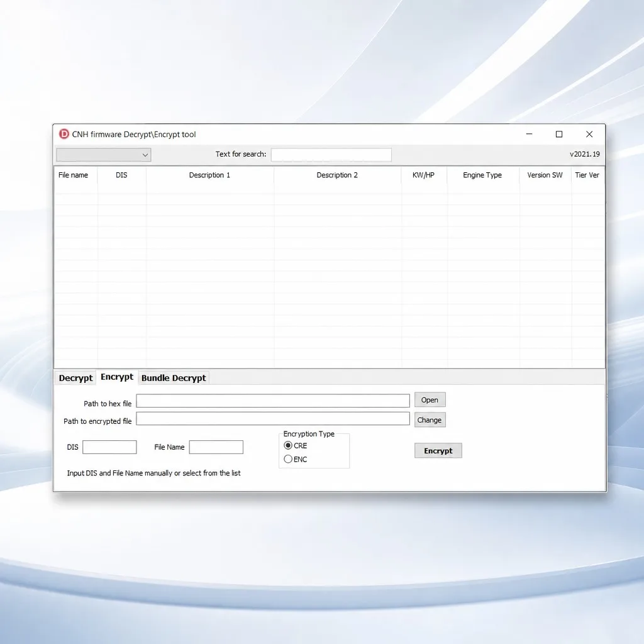Close the Decrypt\Encrypt tool window
Viewport: 644px width, 644px height.
pos(589,135)
